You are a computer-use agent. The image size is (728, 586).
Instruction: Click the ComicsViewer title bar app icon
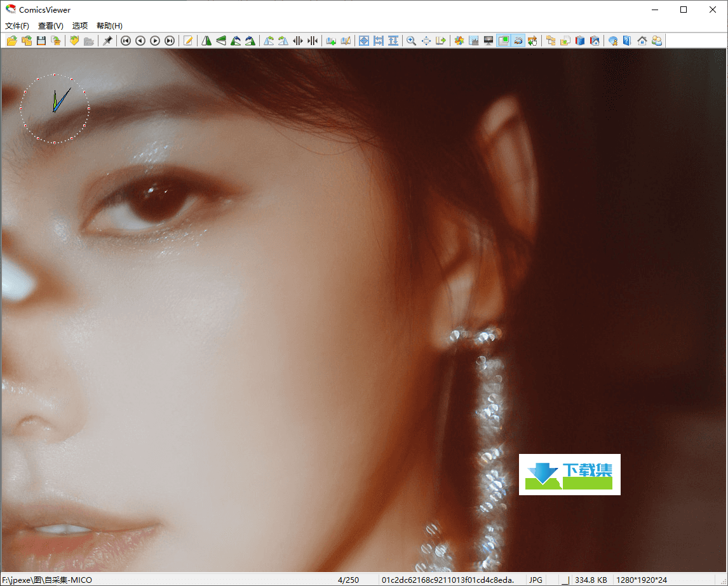tap(11, 10)
